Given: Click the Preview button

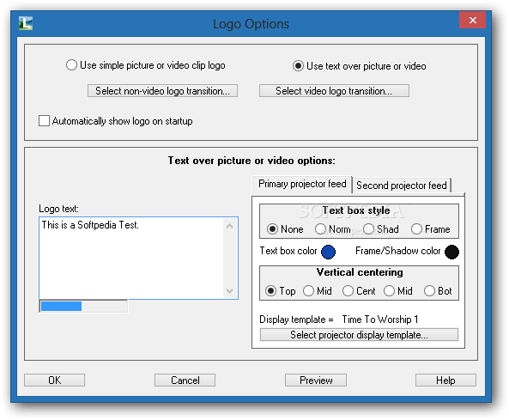Looking at the screenshot, I should point(316,380).
